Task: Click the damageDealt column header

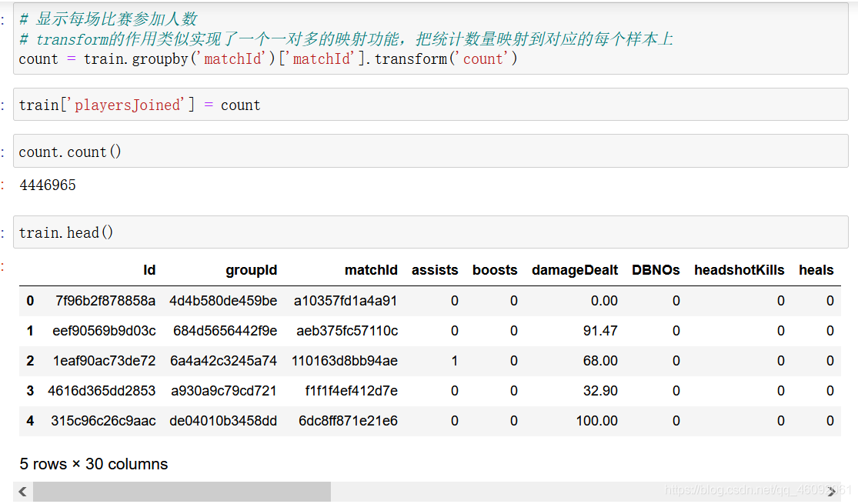Action: [575, 270]
